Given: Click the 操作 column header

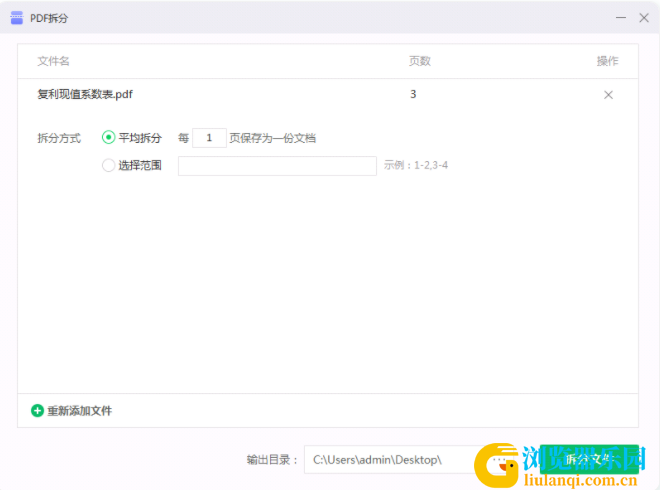Looking at the screenshot, I should [x=607, y=61].
